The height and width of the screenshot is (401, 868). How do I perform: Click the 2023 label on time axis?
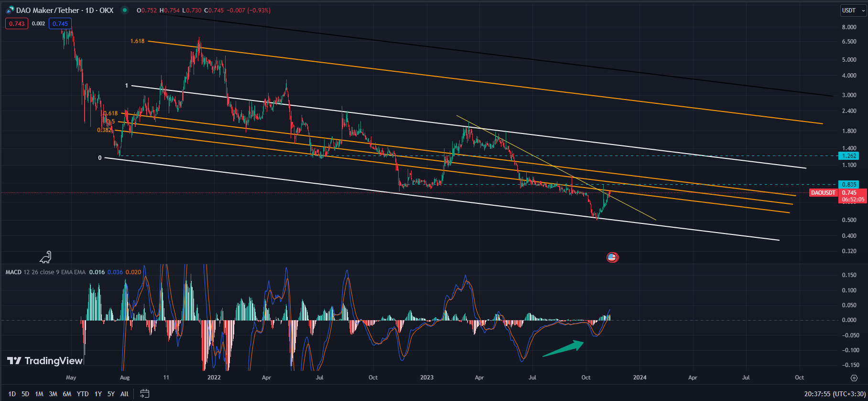click(427, 378)
